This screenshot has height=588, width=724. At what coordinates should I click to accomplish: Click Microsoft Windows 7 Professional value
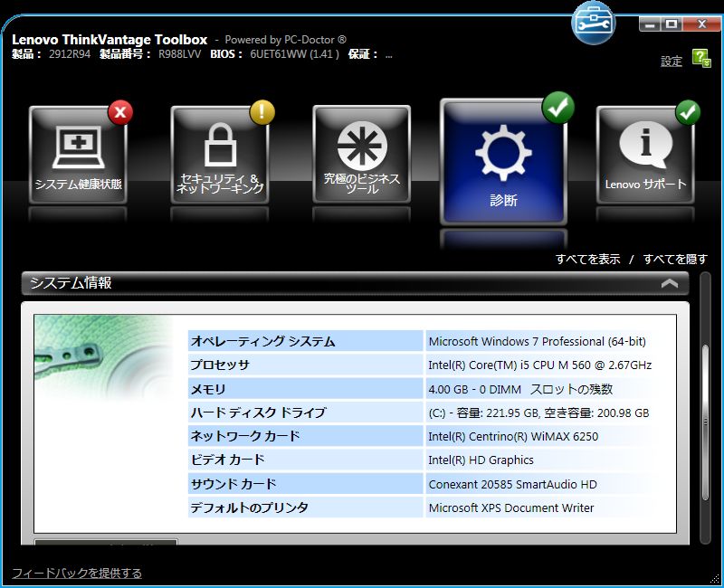(537, 342)
